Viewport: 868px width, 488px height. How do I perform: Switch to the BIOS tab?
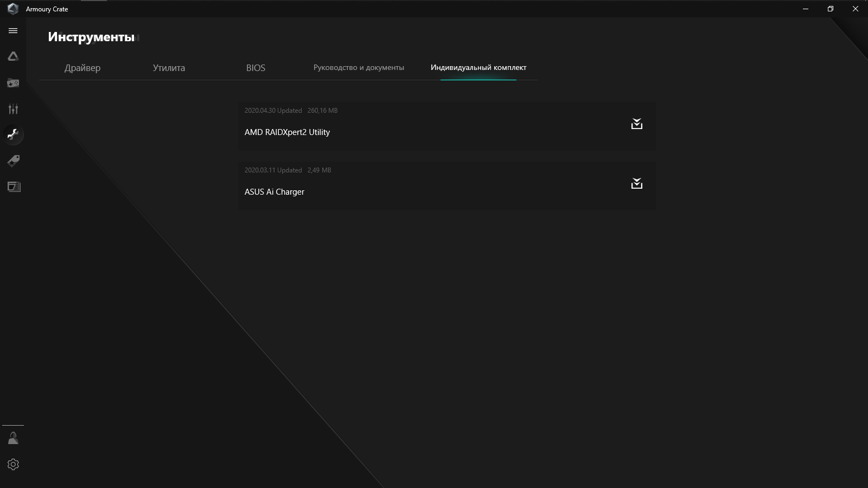click(256, 68)
